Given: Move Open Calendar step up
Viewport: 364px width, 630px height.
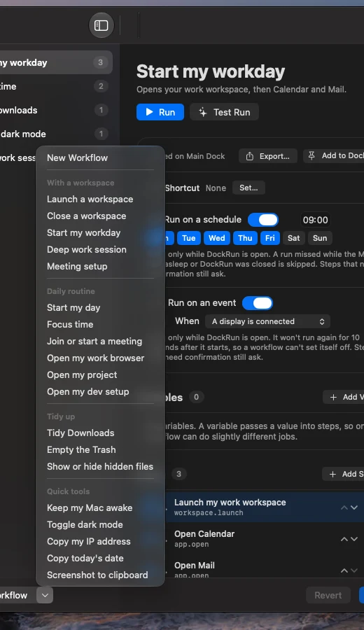Looking at the screenshot, I should [344, 539].
